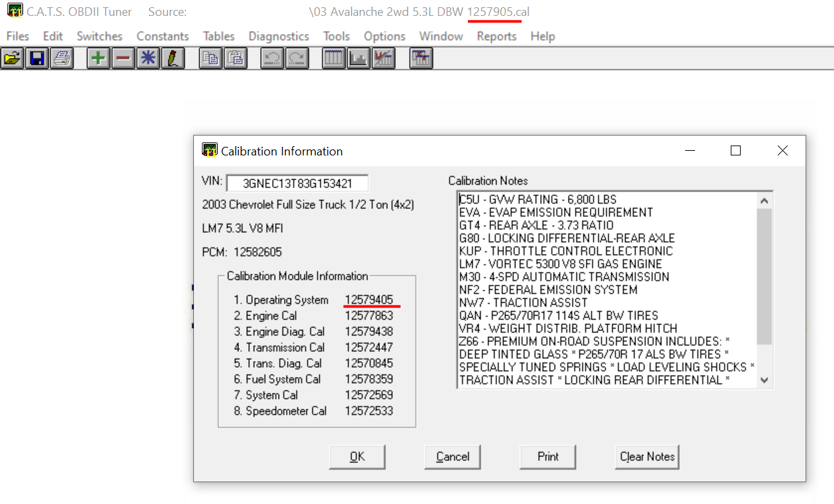Screen dimensions: 834x504
Task: Click Engine Cal number 12577863
Action: click(x=369, y=315)
